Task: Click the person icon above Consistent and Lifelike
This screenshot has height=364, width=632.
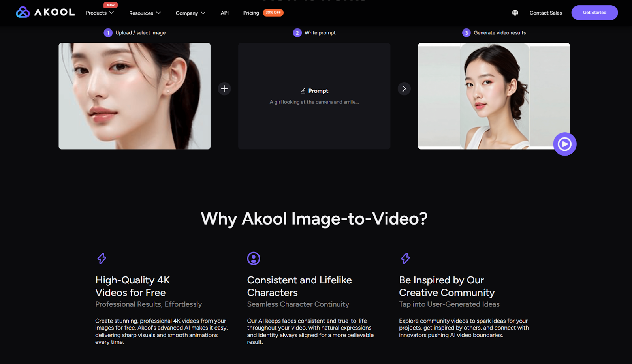Action: (x=254, y=258)
